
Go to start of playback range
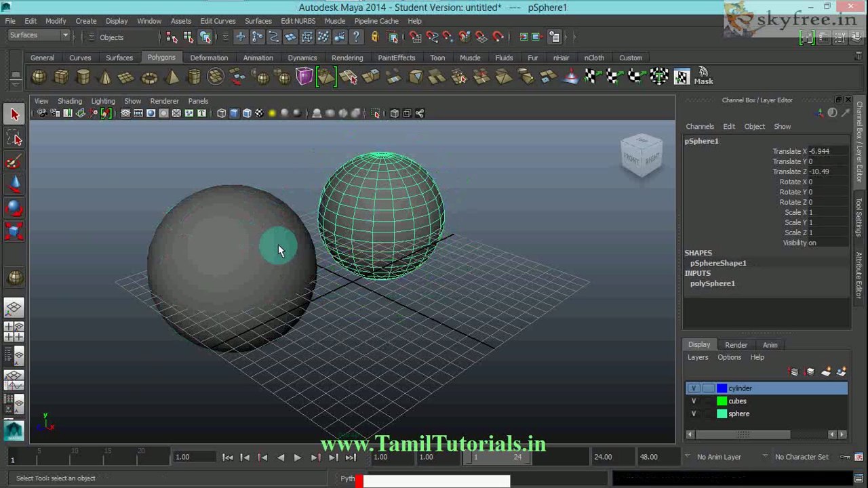pyautogui.click(x=228, y=457)
